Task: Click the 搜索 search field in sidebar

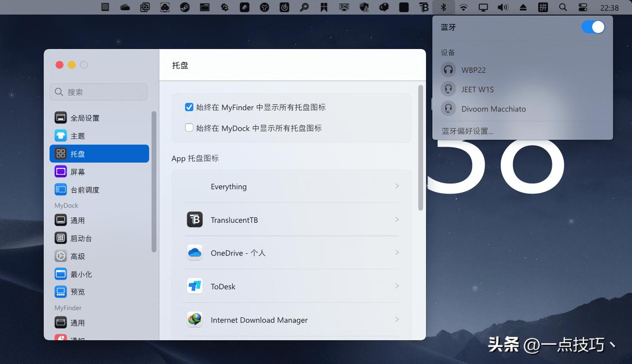Action: [98, 92]
